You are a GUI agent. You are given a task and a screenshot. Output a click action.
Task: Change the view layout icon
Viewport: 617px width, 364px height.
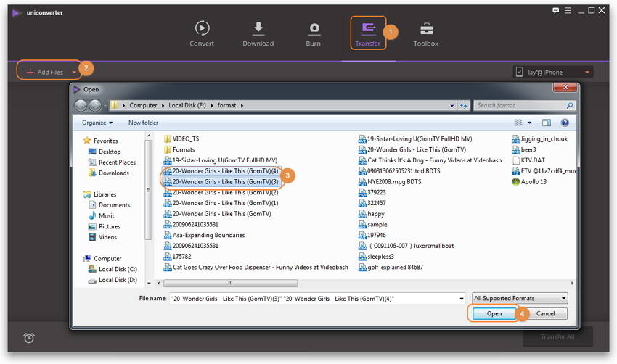click(x=518, y=123)
